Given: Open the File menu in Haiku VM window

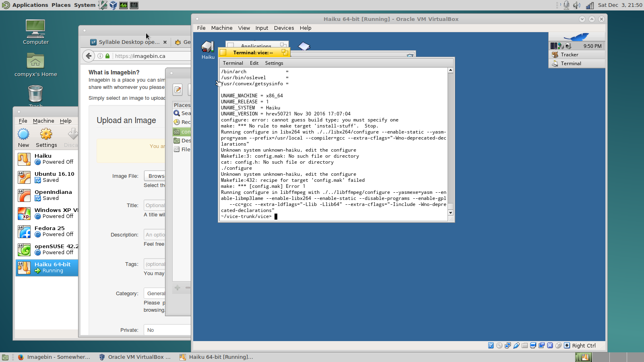Looking at the screenshot, I should [x=201, y=28].
